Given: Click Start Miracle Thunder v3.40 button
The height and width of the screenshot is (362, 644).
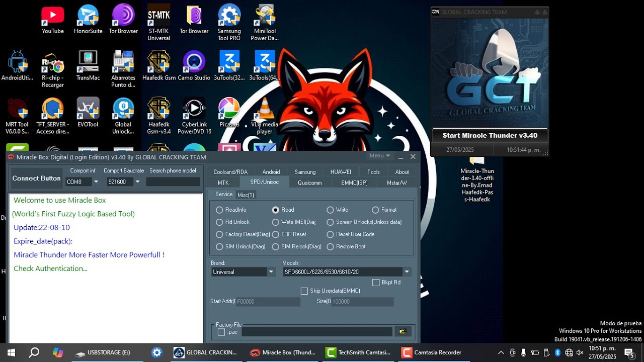Looking at the screenshot, I should point(490,135).
